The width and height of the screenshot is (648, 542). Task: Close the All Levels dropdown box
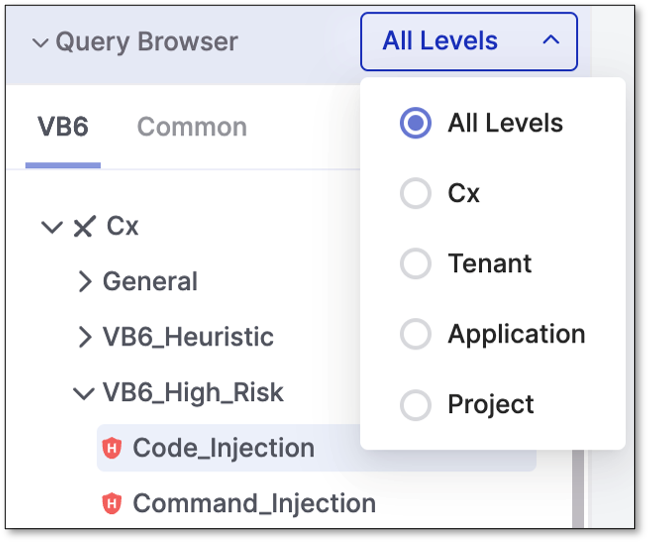coord(469,41)
